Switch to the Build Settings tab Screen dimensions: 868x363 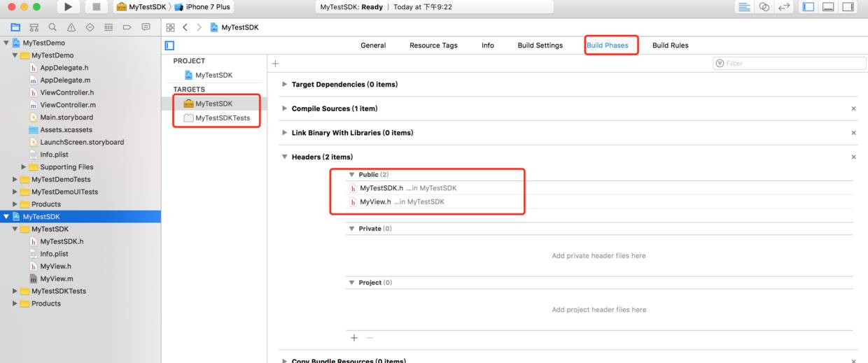tap(540, 45)
